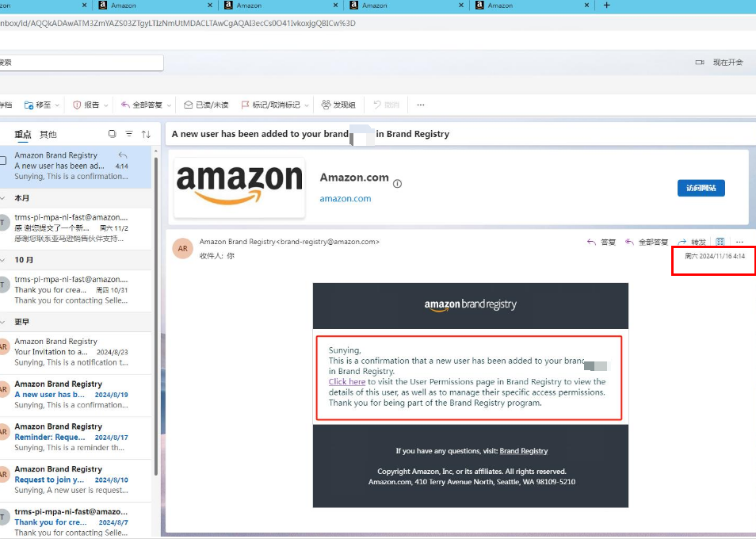The image size is (756, 539).
Task: Switch to the 重点 focused tab
Action: pyautogui.click(x=23, y=135)
